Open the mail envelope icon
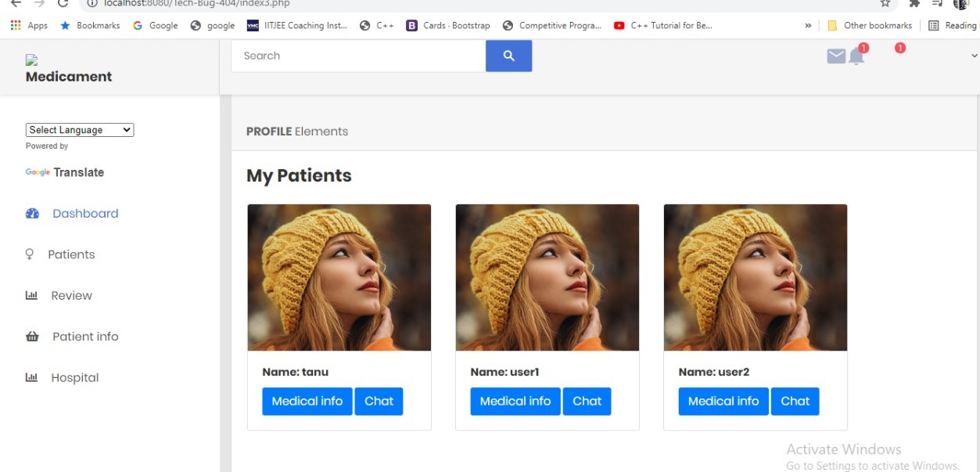The image size is (980, 472). tap(836, 56)
